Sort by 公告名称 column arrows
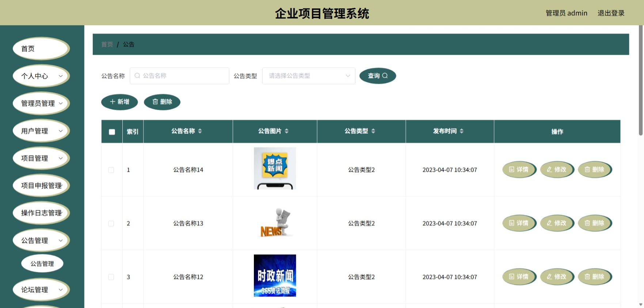 pos(200,131)
